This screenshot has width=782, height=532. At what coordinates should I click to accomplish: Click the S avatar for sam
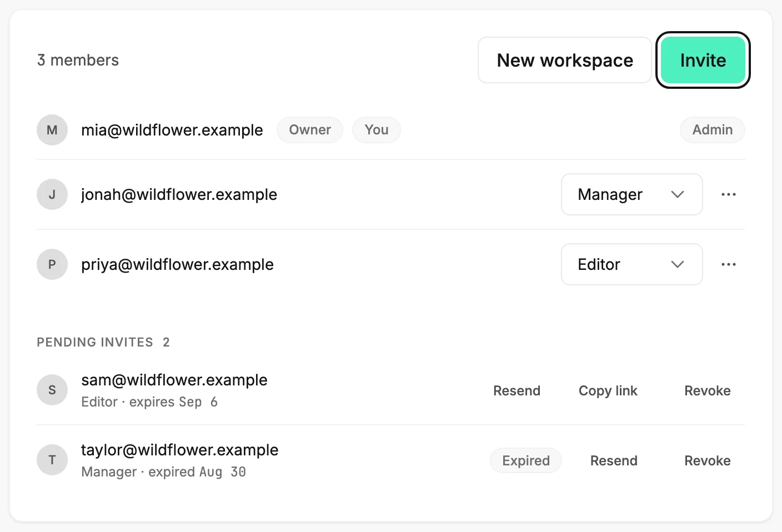52,390
